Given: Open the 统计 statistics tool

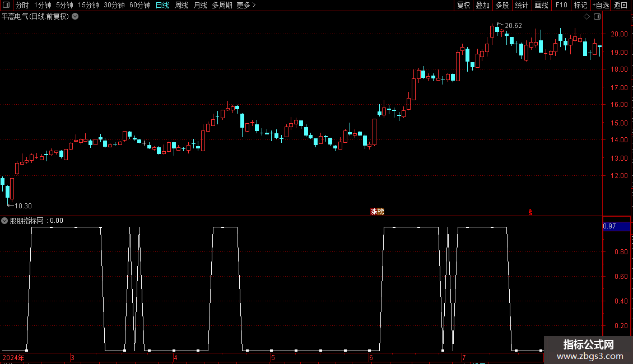Looking at the screenshot, I should (x=521, y=5).
